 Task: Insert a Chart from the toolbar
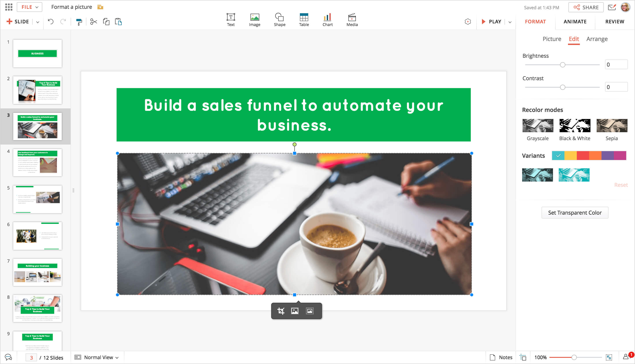(x=327, y=20)
